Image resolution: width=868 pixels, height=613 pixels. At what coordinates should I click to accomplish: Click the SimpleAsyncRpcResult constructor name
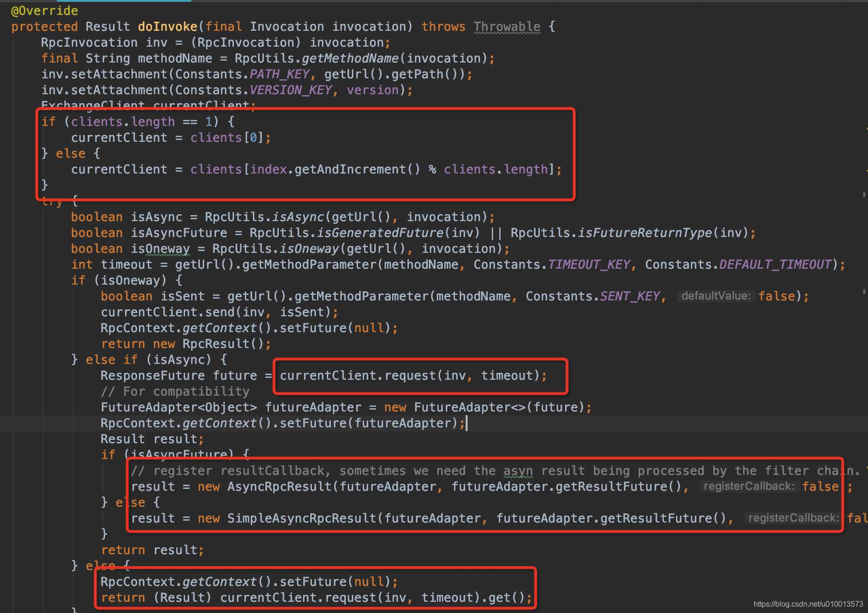pyautogui.click(x=302, y=519)
